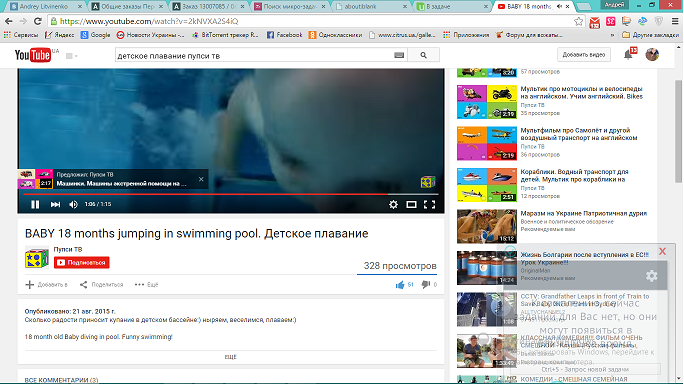Switch to Andrey Litvinenko tab
The height and width of the screenshot is (388, 684).
[x=46, y=7]
